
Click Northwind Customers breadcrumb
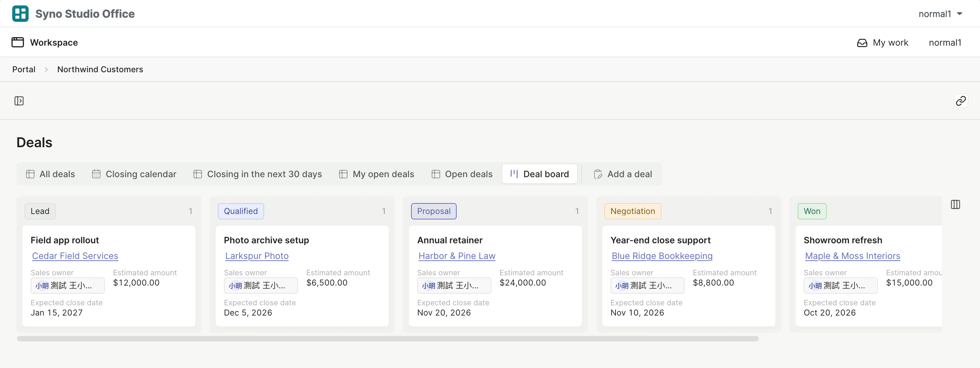pos(100,69)
